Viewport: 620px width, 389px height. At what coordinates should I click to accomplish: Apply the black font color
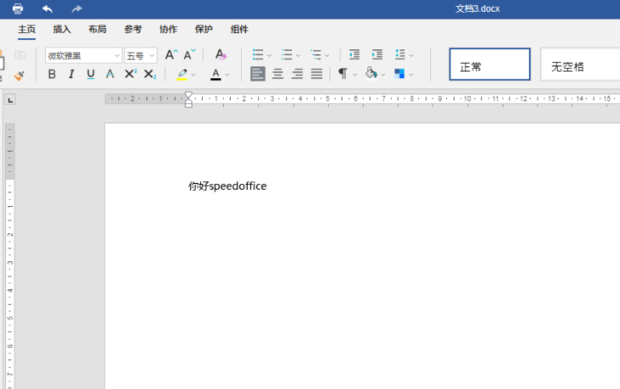[215, 74]
